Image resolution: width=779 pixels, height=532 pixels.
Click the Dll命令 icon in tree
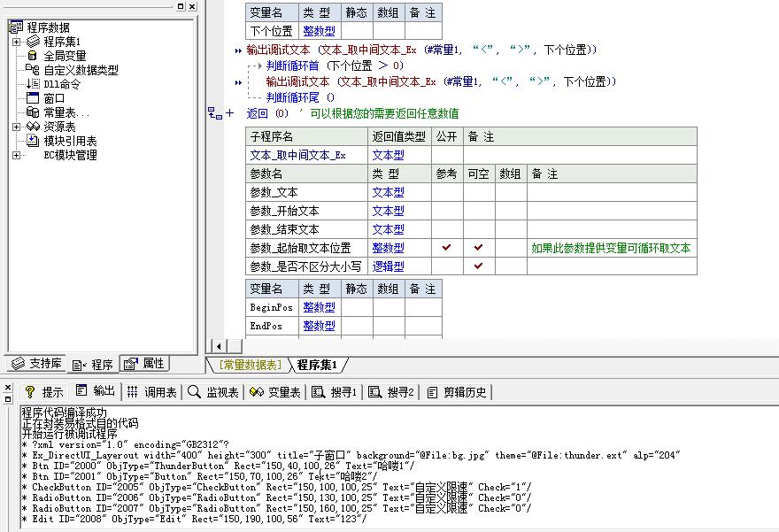[33, 84]
